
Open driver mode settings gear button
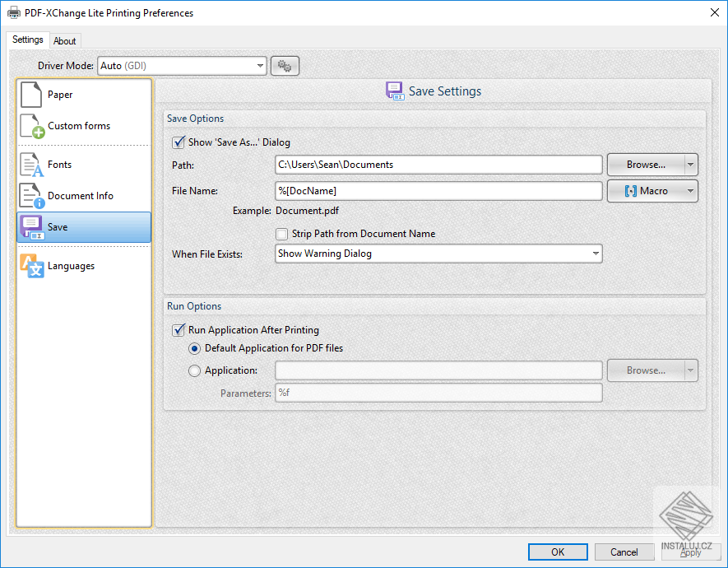tap(285, 66)
